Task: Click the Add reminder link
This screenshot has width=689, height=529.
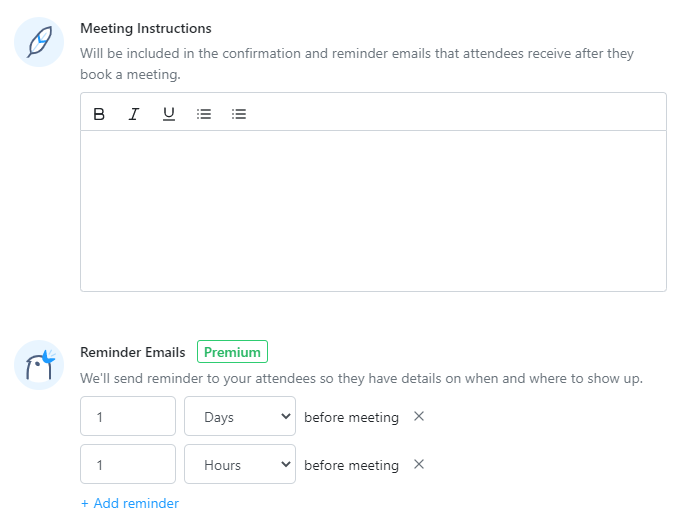Action: [x=130, y=503]
